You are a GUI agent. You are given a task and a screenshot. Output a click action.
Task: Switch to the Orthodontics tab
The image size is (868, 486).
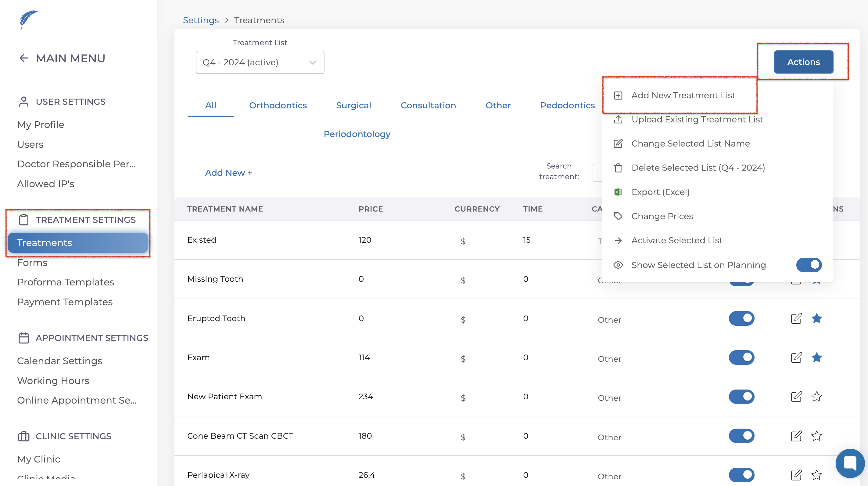(x=278, y=105)
